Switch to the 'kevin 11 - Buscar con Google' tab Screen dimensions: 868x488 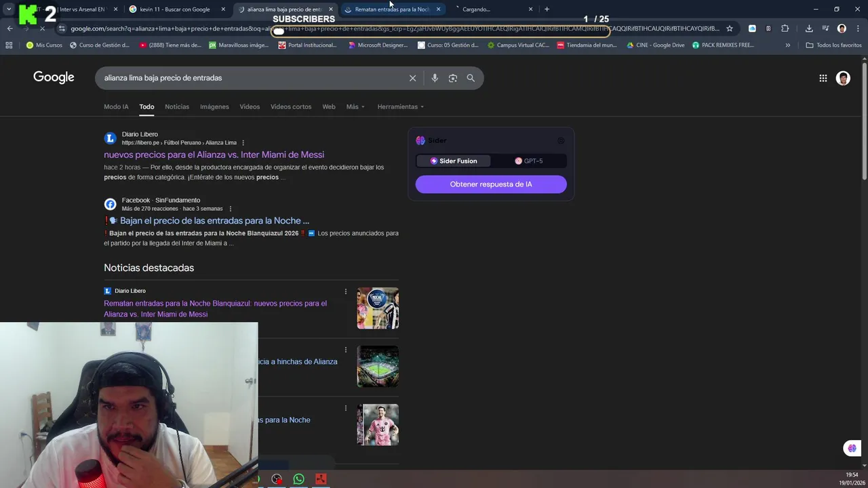(x=175, y=9)
